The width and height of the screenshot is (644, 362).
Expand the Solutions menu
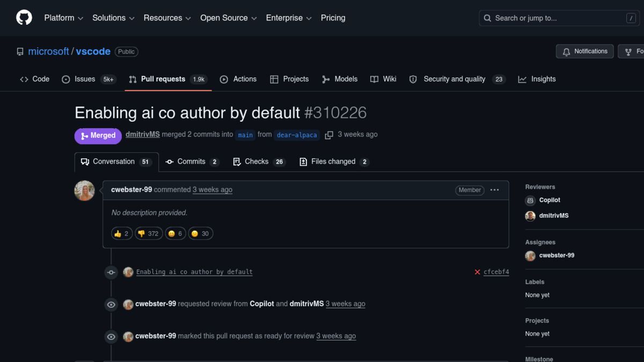coord(113,18)
